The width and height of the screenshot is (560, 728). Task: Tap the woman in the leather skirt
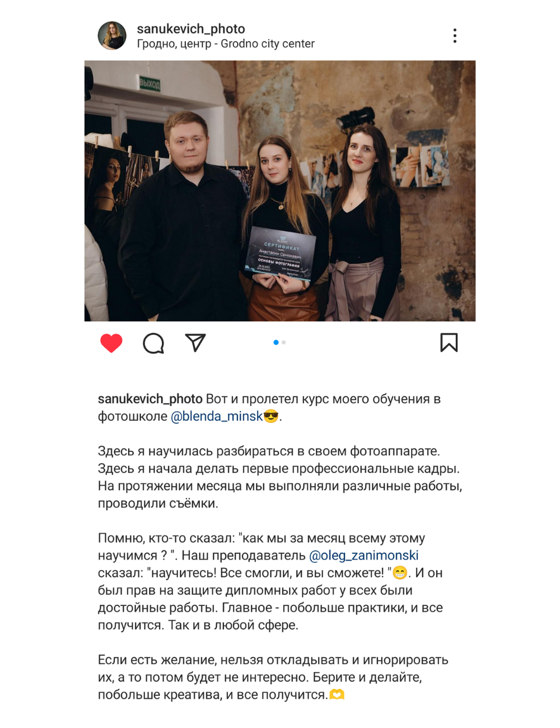tap(286, 230)
